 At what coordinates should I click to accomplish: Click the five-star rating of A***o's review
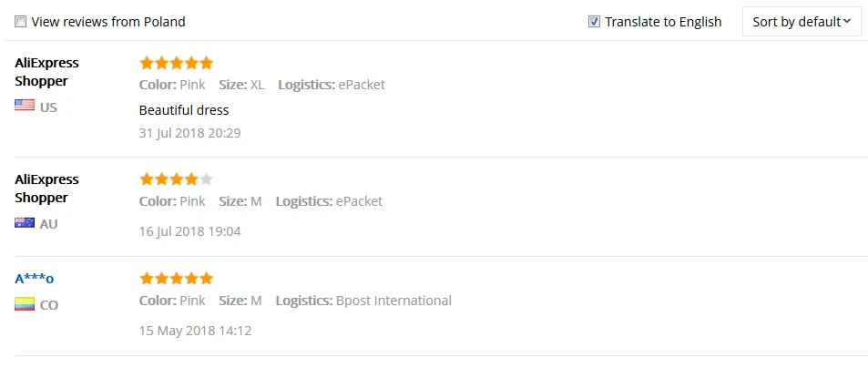[176, 279]
